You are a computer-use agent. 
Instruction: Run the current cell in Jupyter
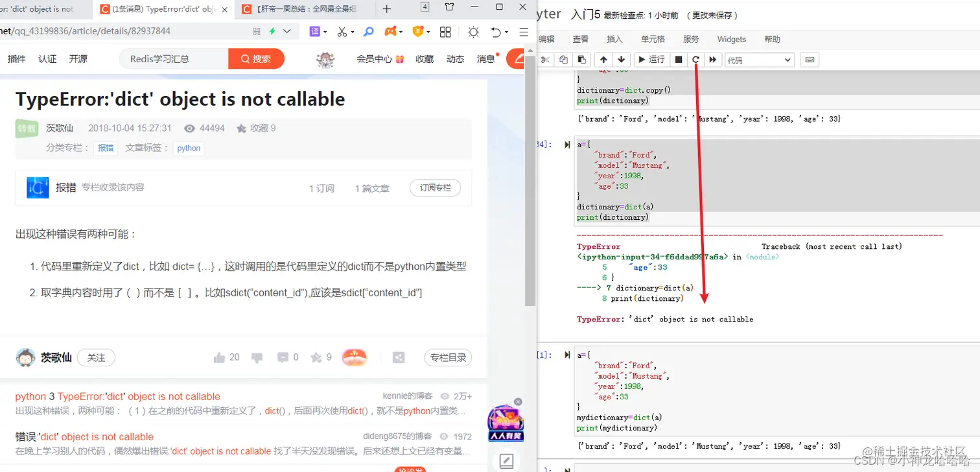click(x=651, y=59)
